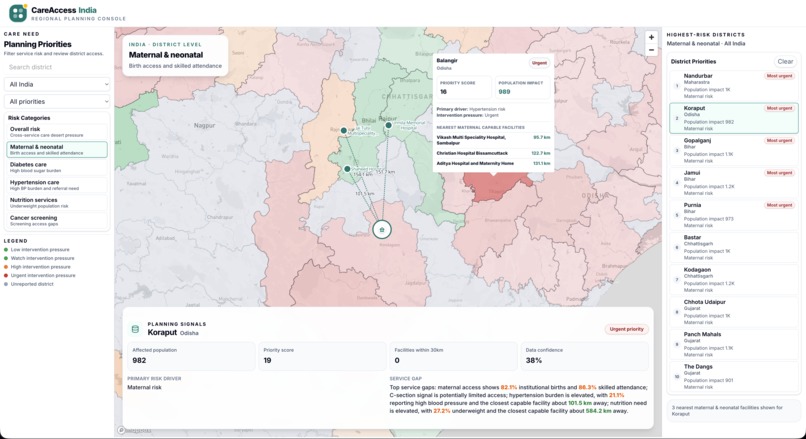The height and width of the screenshot is (439, 806).
Task: Click the Priority score 19 card
Action: pos(322,356)
